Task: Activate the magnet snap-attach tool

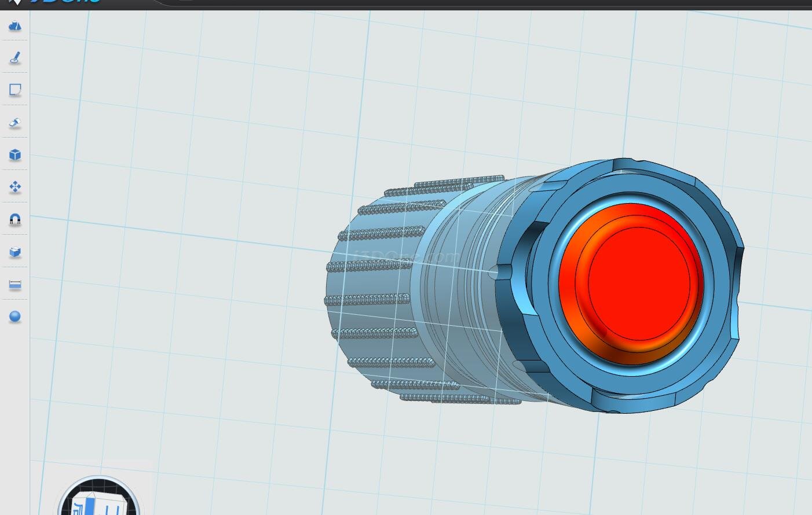Action: point(15,219)
